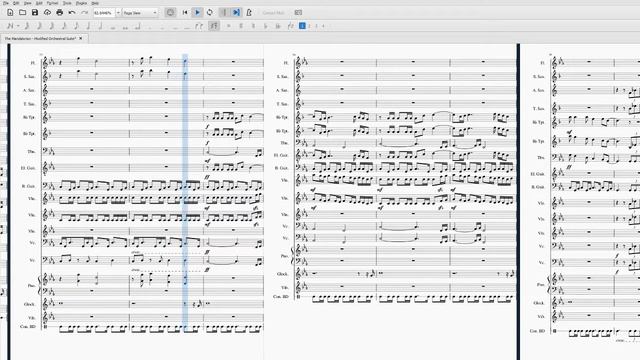Toggle play repeats
Screen dimensions: 640x360
click(224, 13)
